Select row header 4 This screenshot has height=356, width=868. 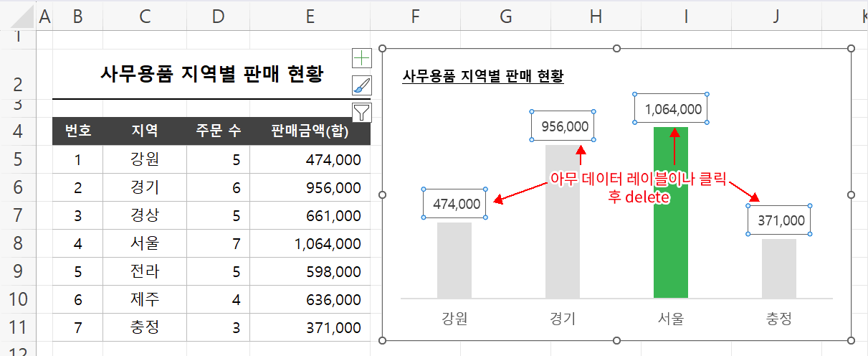(18, 131)
